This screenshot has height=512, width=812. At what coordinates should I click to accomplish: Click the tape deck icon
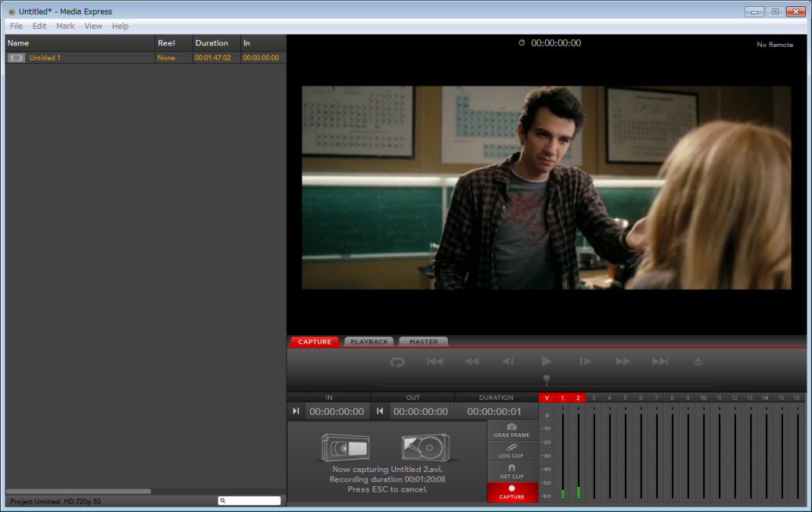pos(345,447)
